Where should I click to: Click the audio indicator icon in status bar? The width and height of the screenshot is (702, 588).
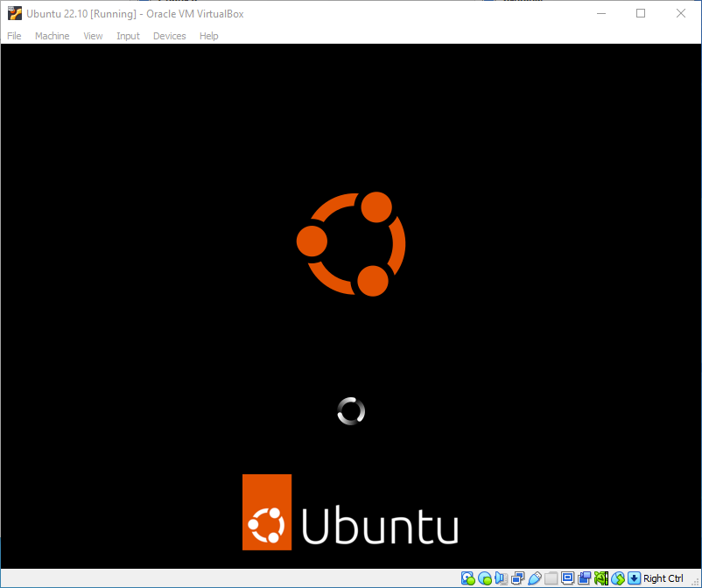click(x=501, y=578)
